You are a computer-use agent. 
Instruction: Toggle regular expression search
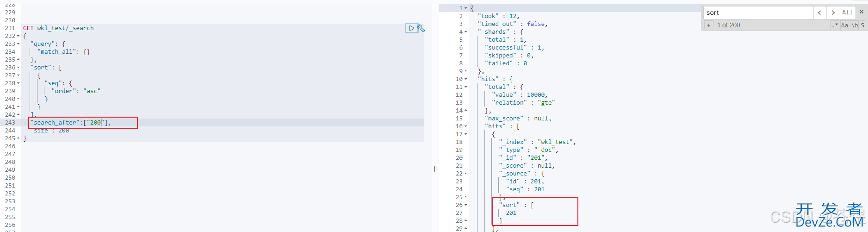click(835, 25)
